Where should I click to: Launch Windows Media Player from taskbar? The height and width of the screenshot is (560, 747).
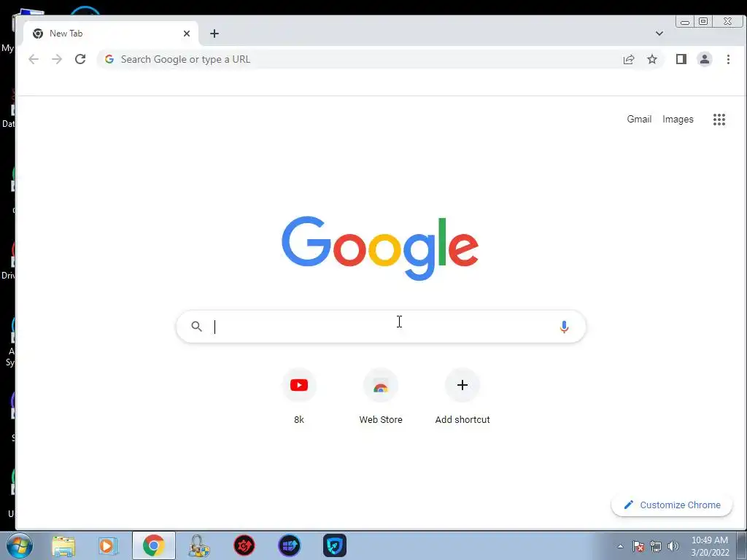pyautogui.click(x=108, y=545)
